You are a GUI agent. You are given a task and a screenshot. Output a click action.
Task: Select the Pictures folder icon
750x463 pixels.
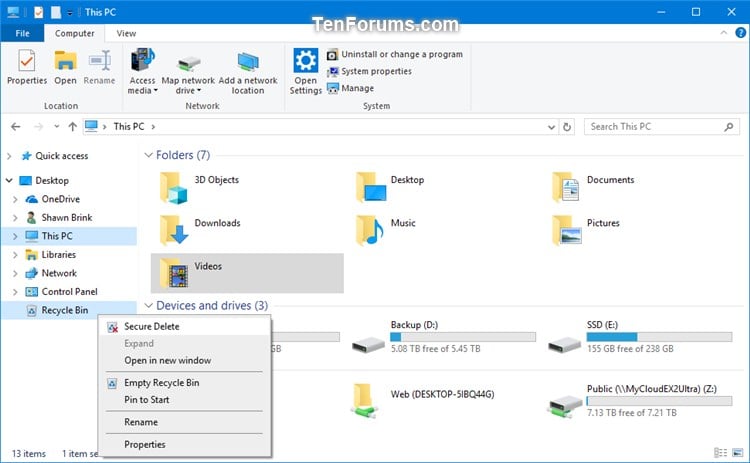(x=567, y=230)
